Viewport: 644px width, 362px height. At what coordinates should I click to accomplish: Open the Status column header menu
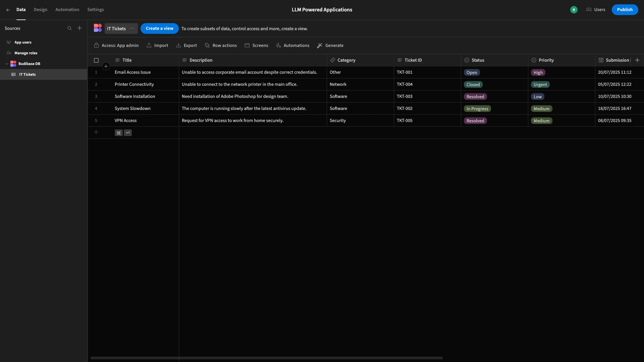click(494, 60)
